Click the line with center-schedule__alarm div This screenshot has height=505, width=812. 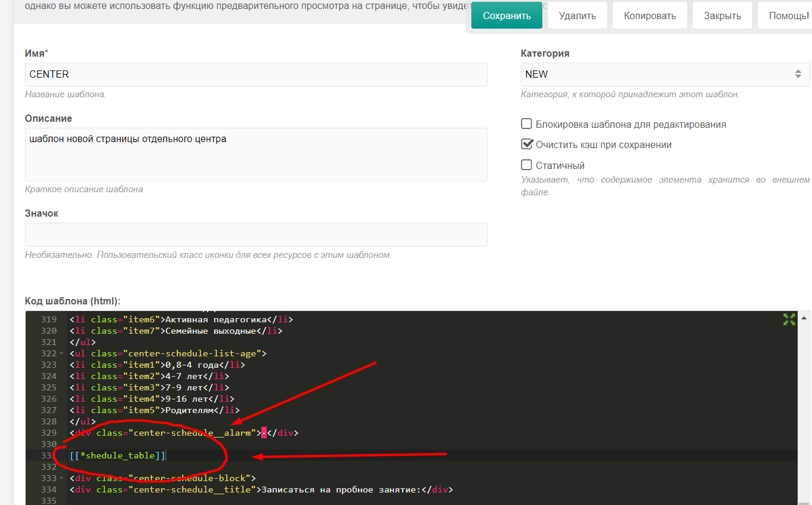[184, 433]
